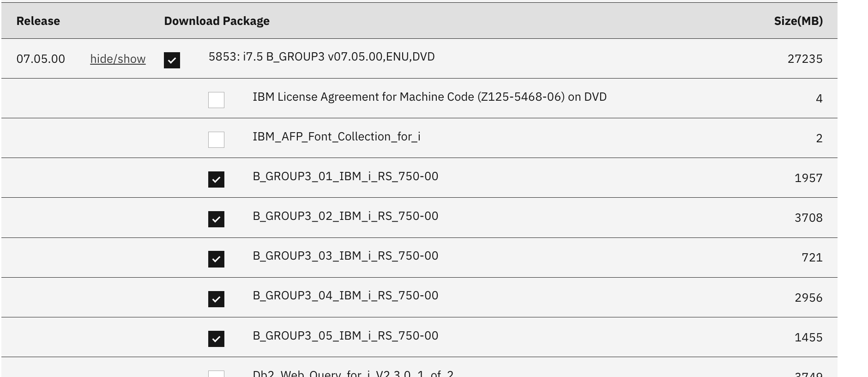
Task: Select the IBM License Agreement row
Action: point(430,97)
